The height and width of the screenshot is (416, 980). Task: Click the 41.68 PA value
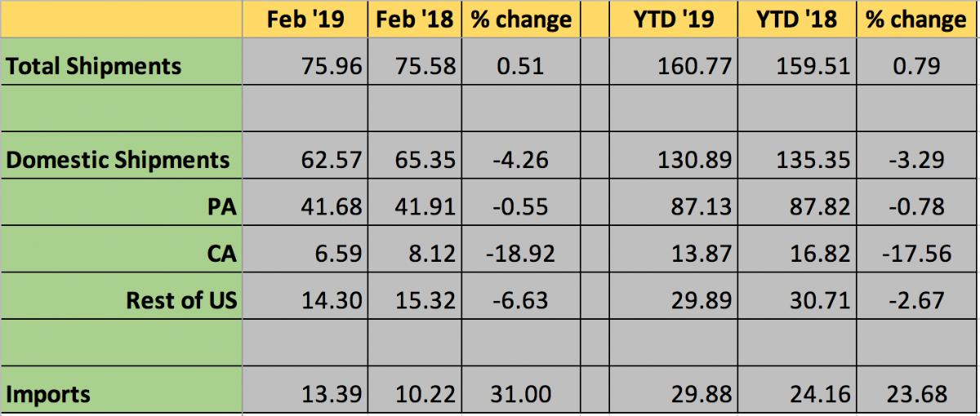(332, 207)
